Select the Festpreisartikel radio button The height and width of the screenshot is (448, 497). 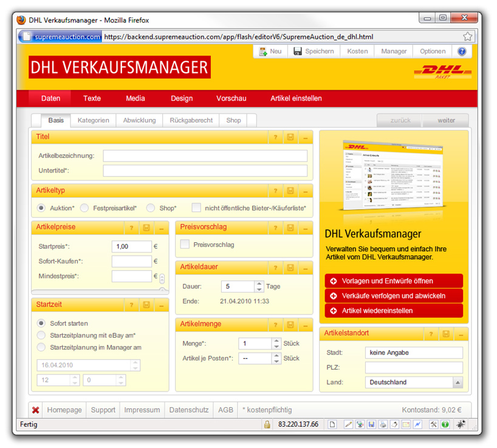(x=84, y=208)
